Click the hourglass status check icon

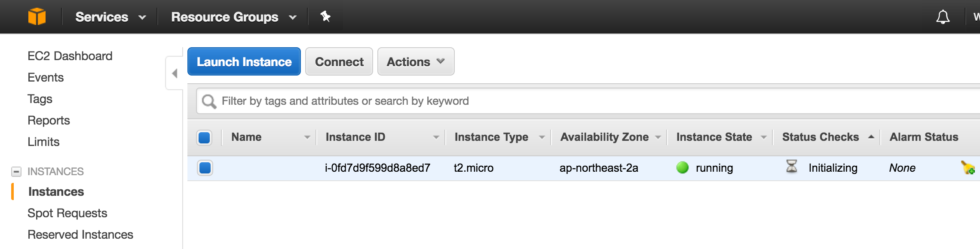(x=791, y=166)
